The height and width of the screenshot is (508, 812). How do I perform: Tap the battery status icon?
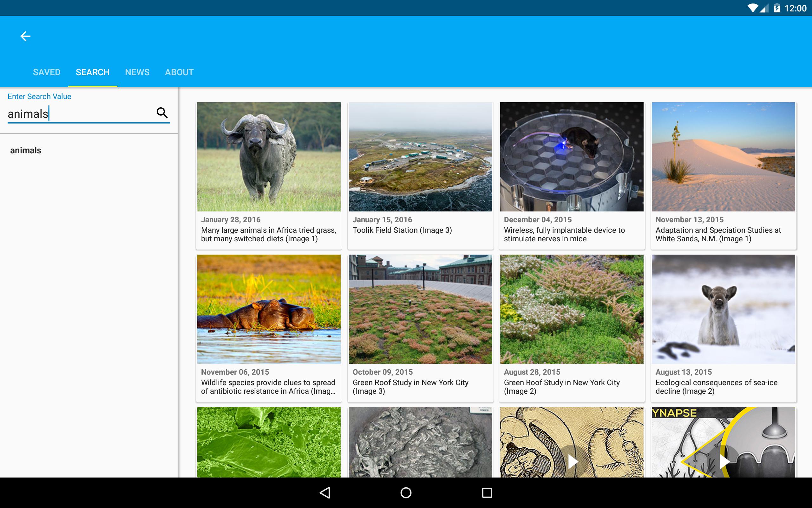777,8
